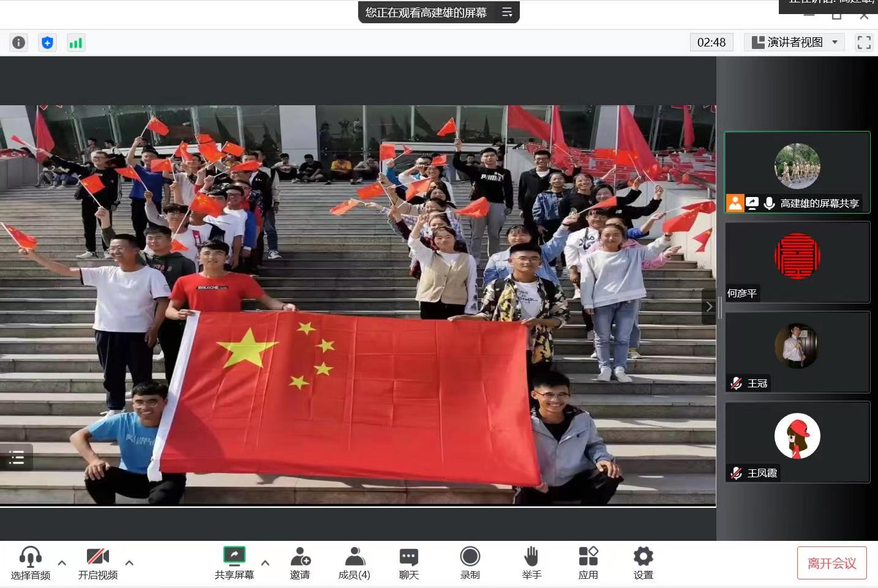Click the blue security shield icon
878x588 pixels.
[47, 42]
